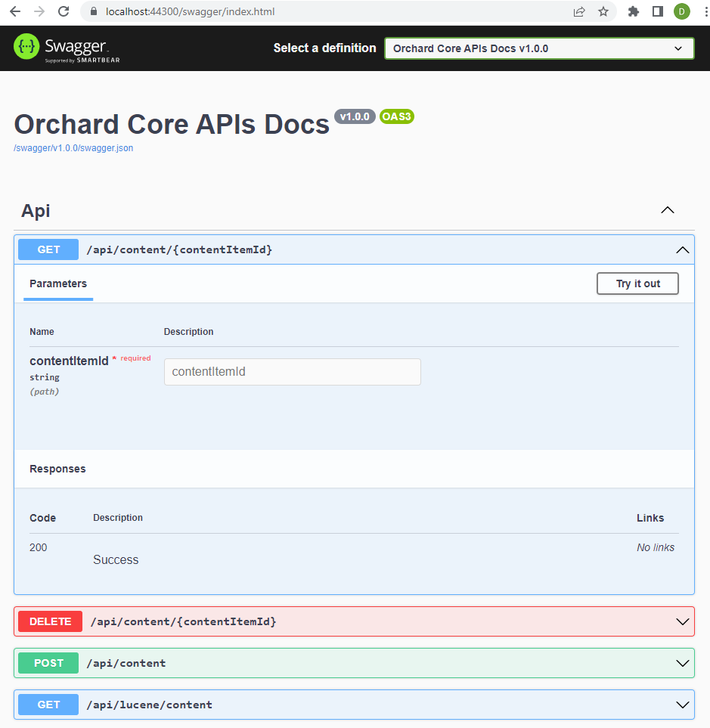Bookmark this page with the star icon
710x728 pixels.
point(603,11)
